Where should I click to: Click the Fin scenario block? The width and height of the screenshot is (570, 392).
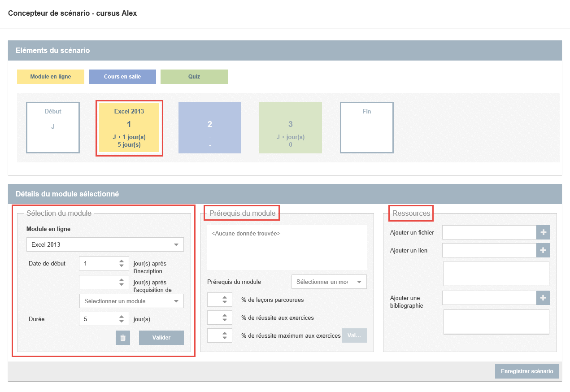click(x=367, y=128)
